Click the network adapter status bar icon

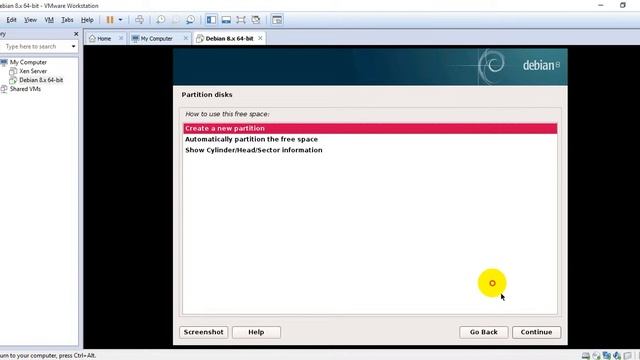click(607, 356)
